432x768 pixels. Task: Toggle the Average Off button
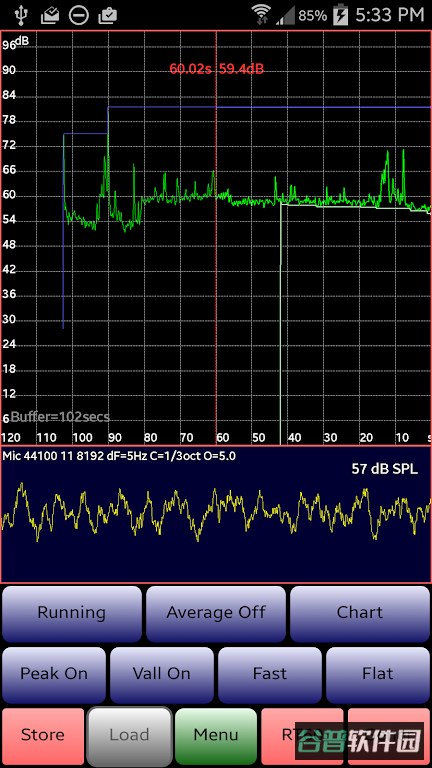[x=216, y=614]
